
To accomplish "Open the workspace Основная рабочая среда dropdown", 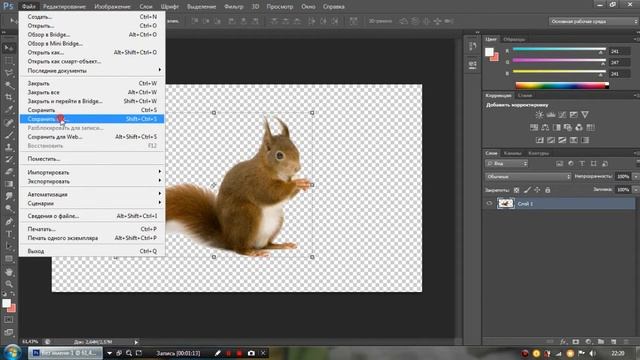I will pyautogui.click(x=593, y=21).
